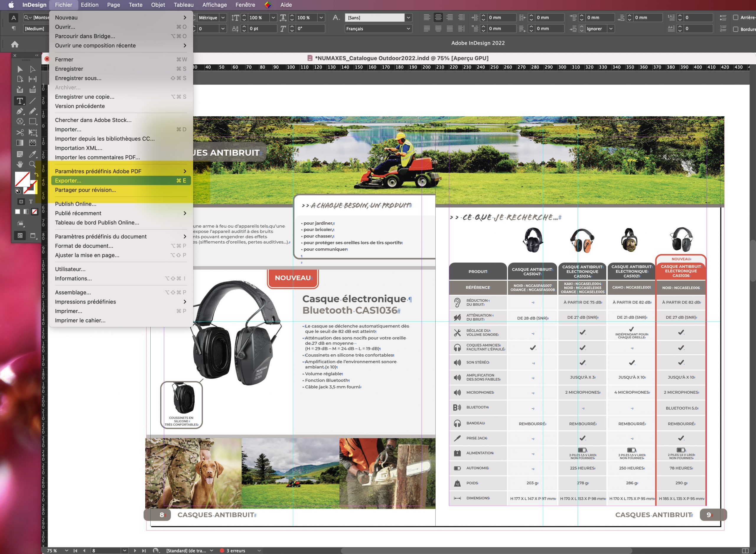Choose Assemblage... menu item
The height and width of the screenshot is (554, 756).
(x=121, y=292)
